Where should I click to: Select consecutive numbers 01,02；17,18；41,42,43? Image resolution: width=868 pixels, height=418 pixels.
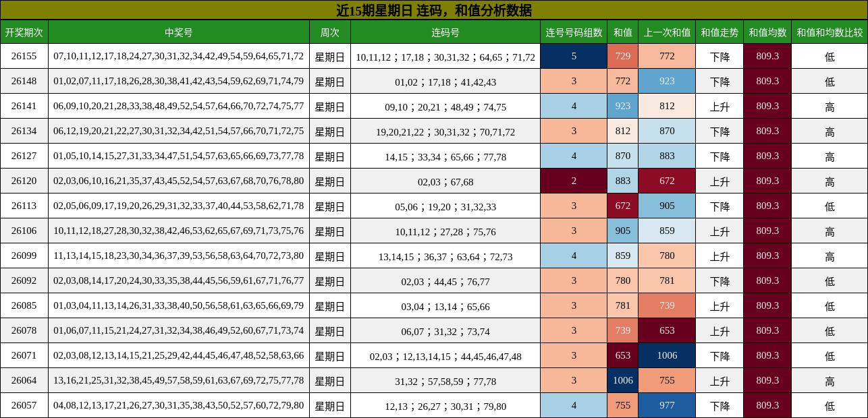pyautogui.click(x=445, y=82)
